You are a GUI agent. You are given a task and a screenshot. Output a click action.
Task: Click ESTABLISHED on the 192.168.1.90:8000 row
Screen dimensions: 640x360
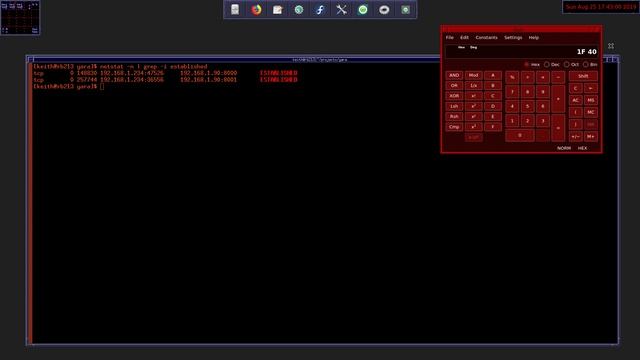278,73
